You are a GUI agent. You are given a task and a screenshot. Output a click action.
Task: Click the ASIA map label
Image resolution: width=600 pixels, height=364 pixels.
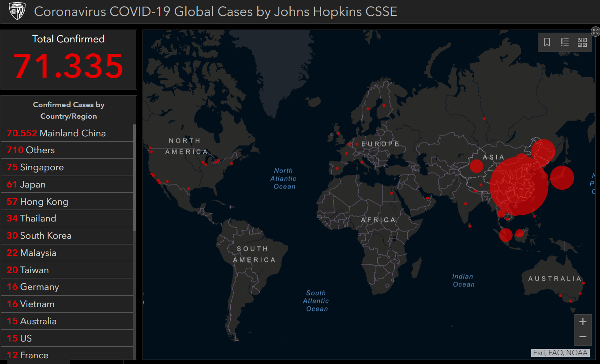pyautogui.click(x=494, y=158)
